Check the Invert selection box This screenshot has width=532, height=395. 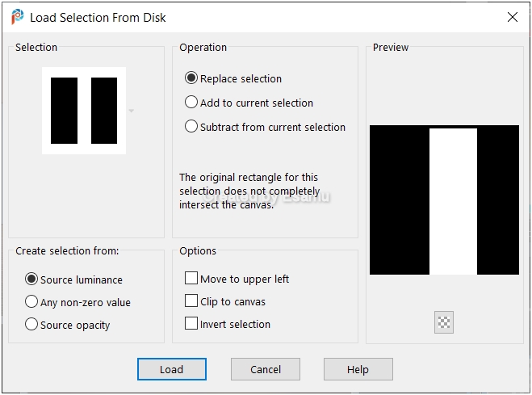point(191,323)
